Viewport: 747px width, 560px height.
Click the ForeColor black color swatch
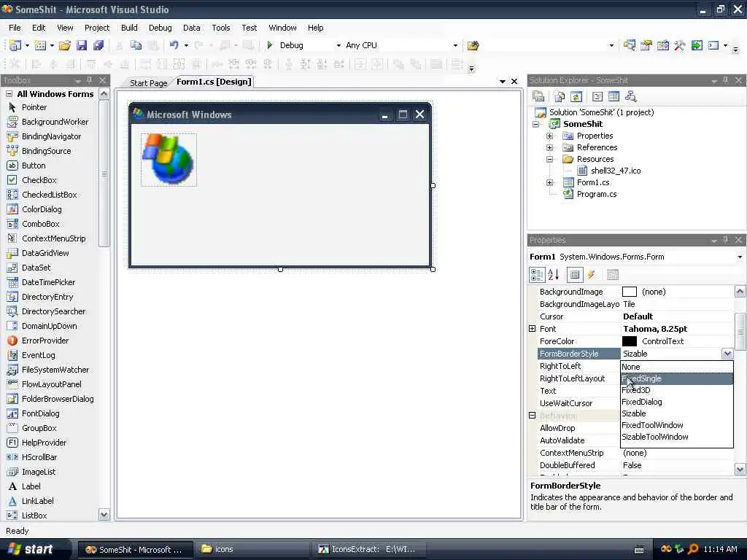coord(630,341)
